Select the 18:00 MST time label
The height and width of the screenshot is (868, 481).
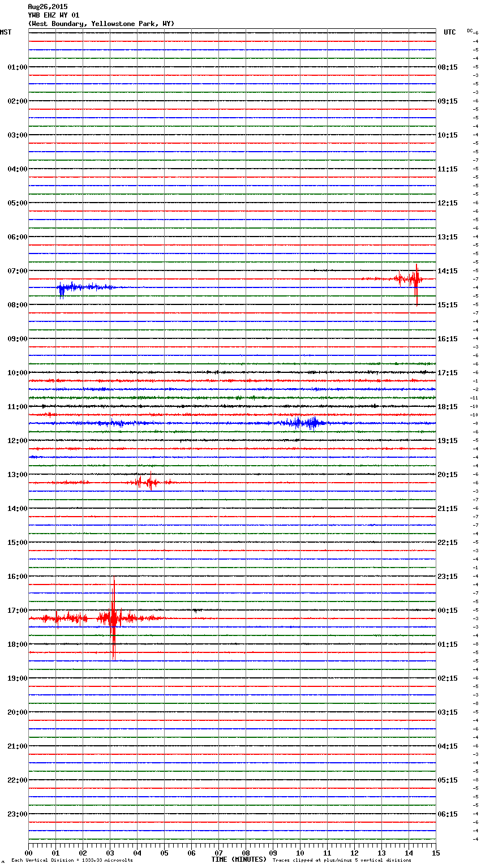17,644
